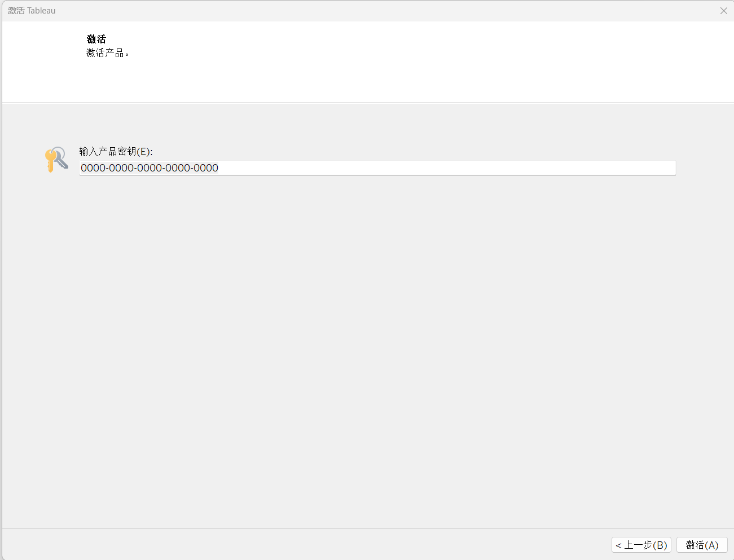
Task: Click the last 0000 group in the product key
Action: point(206,168)
